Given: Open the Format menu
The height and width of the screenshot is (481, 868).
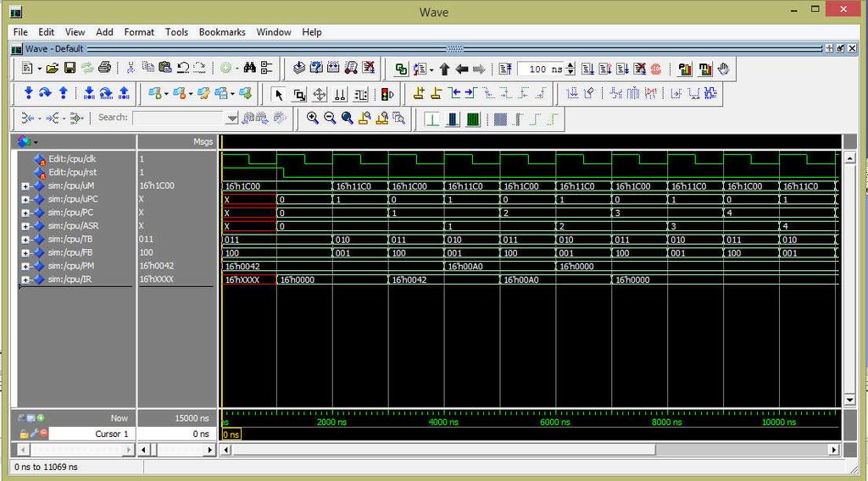Looking at the screenshot, I should click(x=139, y=32).
